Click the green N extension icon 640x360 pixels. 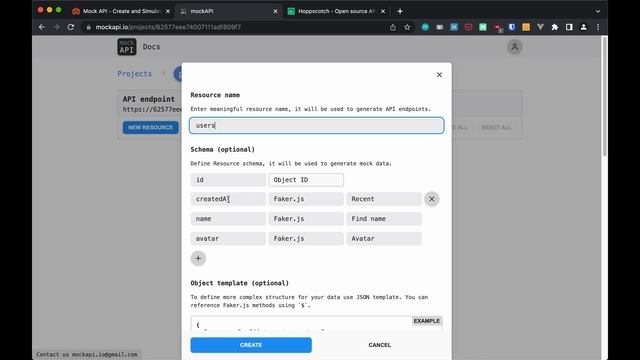point(483,27)
